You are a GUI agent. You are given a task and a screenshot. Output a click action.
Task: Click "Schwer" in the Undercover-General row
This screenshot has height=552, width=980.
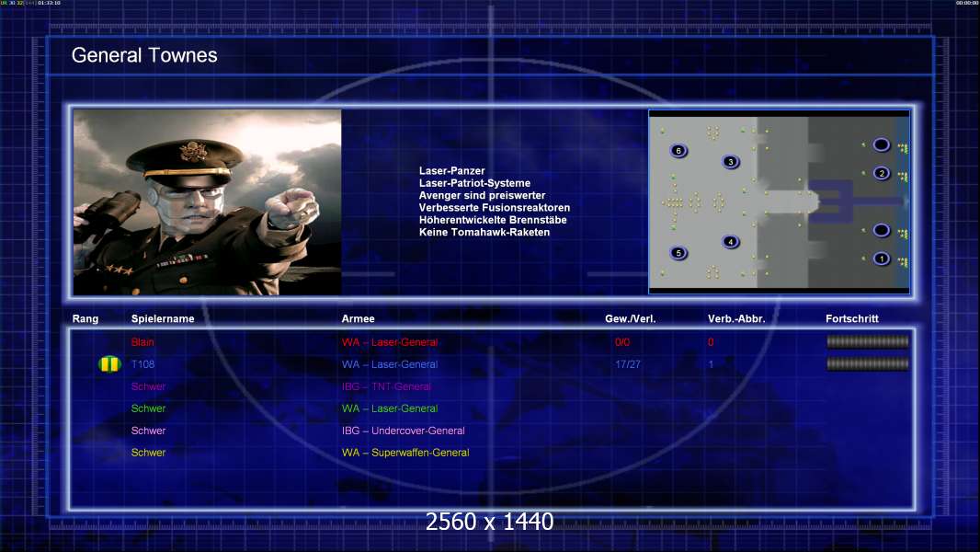148,431
